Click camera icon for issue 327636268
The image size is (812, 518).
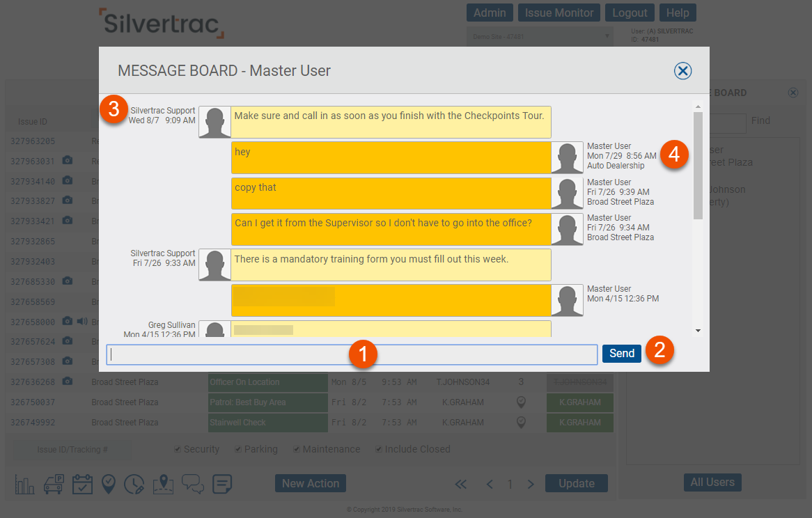[x=68, y=382]
